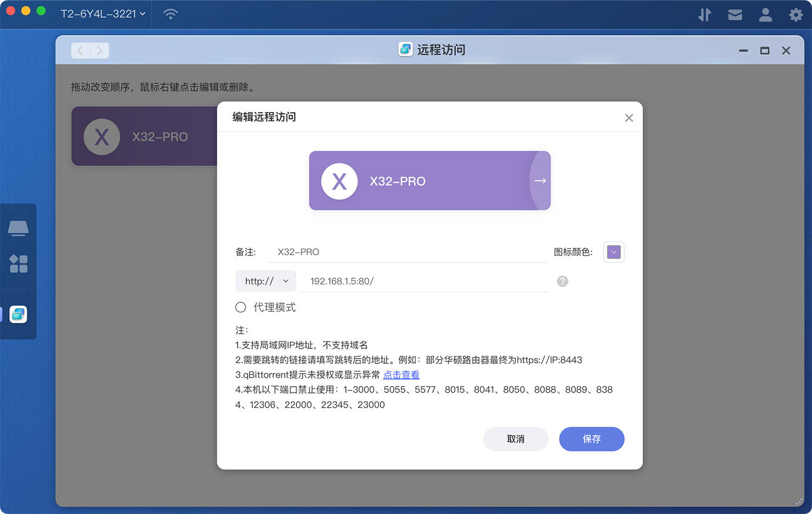Close the edit remote access dialog
The width and height of the screenshot is (812, 514).
(x=629, y=118)
